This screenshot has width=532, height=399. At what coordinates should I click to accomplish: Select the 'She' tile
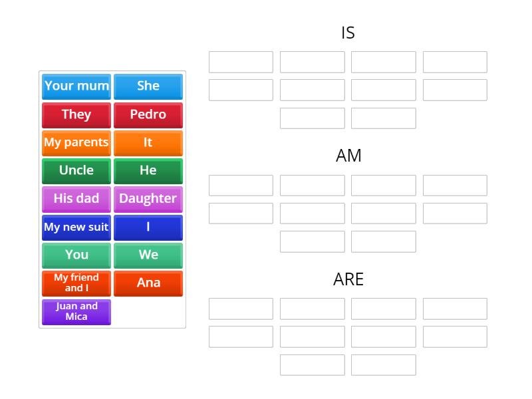(x=148, y=86)
